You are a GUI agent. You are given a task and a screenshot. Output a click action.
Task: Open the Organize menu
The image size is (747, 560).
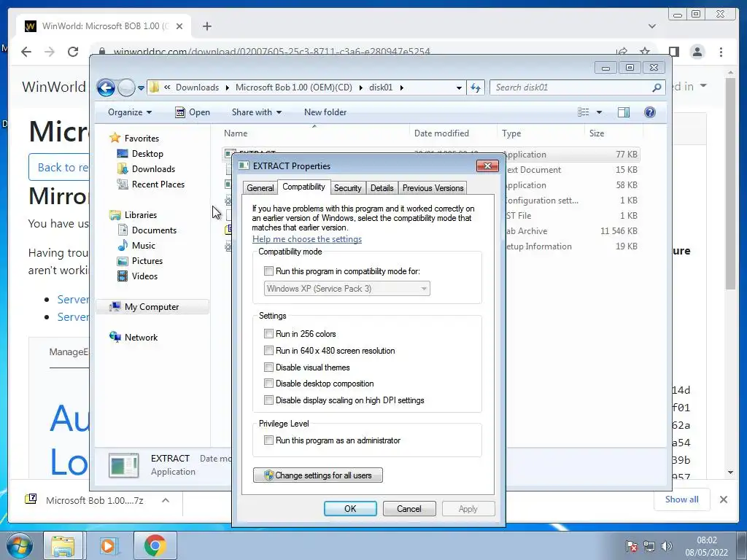click(130, 112)
